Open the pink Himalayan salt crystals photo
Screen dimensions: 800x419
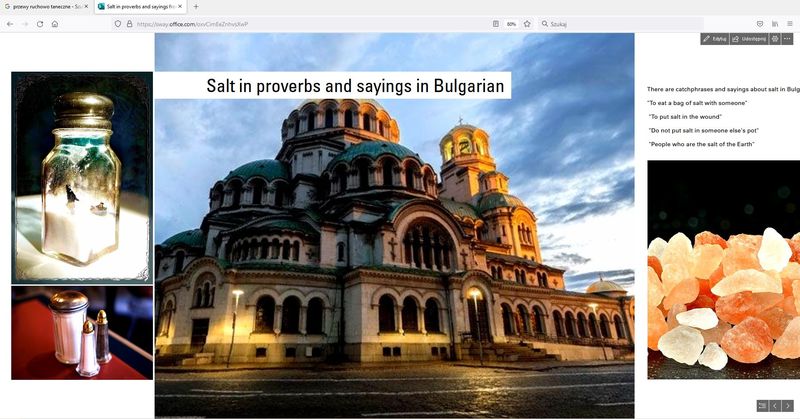click(x=723, y=269)
